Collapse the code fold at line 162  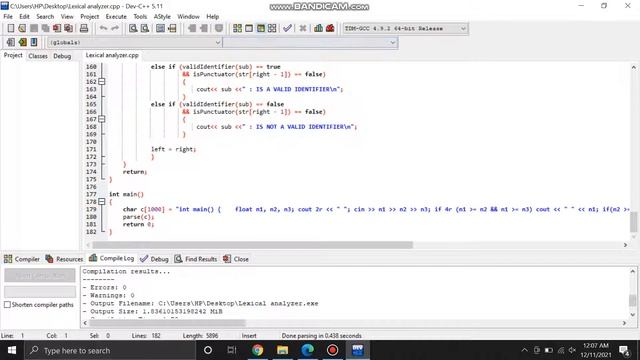point(102,82)
